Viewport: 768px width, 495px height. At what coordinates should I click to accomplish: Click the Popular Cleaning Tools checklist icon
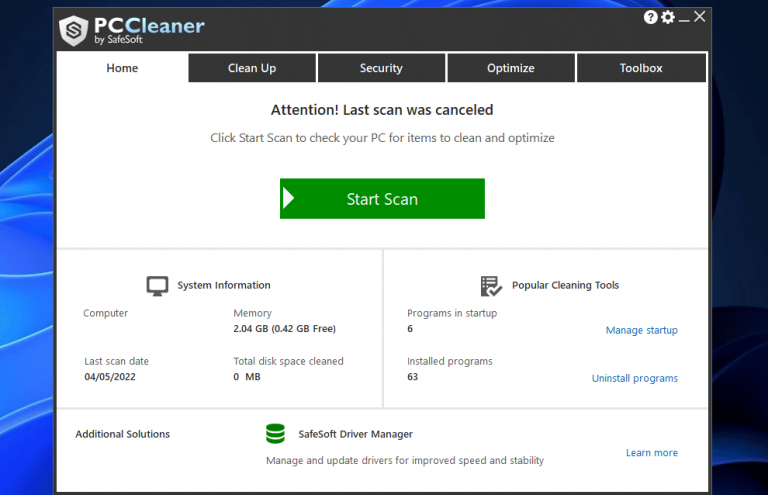coord(491,286)
